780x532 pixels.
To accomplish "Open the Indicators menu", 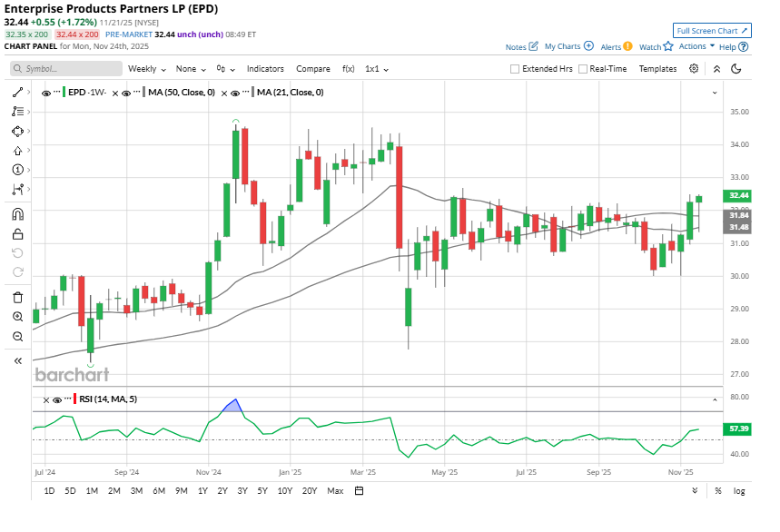I will coord(265,69).
